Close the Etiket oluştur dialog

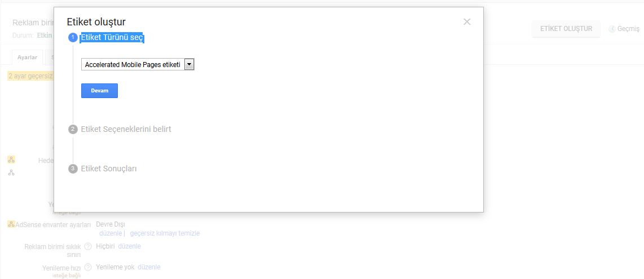tap(467, 22)
